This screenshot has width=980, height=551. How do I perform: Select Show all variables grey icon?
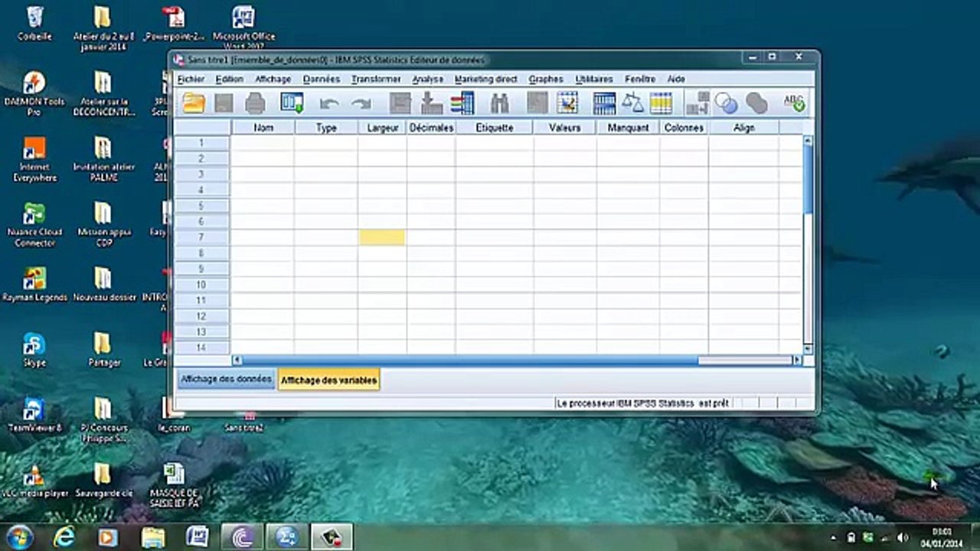click(x=756, y=103)
